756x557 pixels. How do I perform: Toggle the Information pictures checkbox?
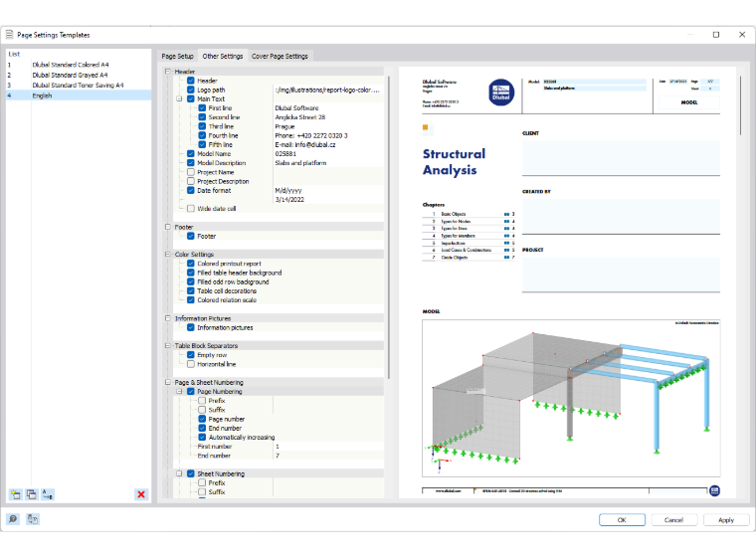tap(191, 328)
